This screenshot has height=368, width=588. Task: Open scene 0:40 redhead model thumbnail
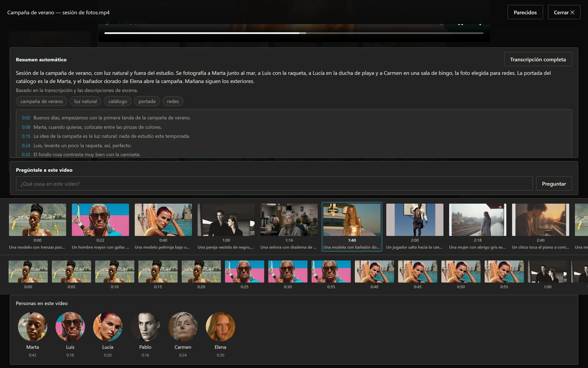(x=163, y=220)
